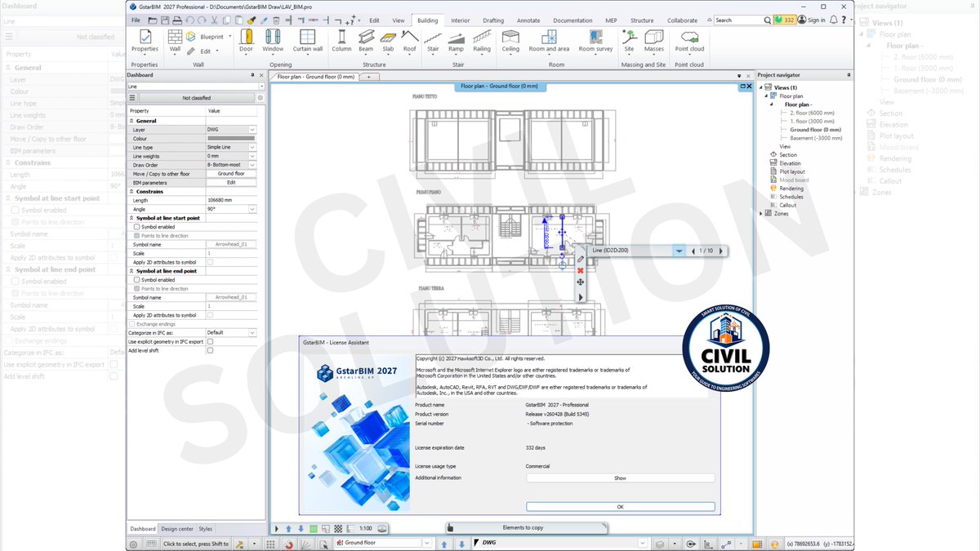Viewport: 980px width, 551px height.
Task: Click Sign in
Action: click(x=816, y=20)
